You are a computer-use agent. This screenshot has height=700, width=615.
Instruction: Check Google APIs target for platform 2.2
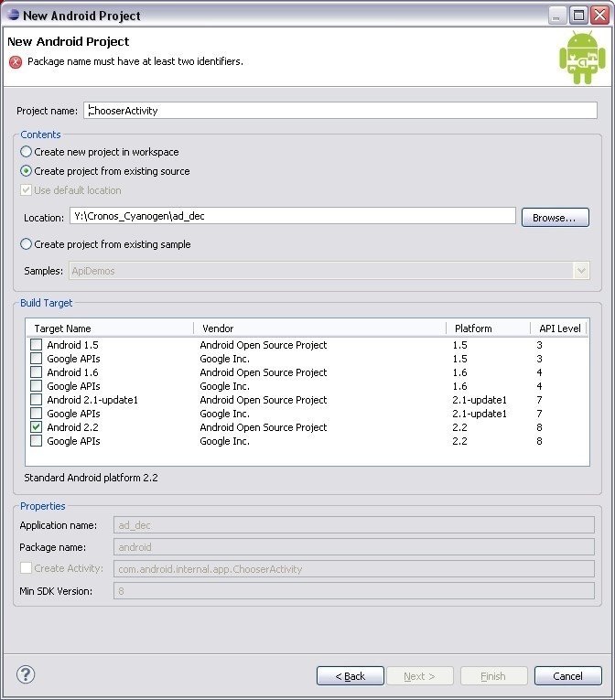point(37,441)
